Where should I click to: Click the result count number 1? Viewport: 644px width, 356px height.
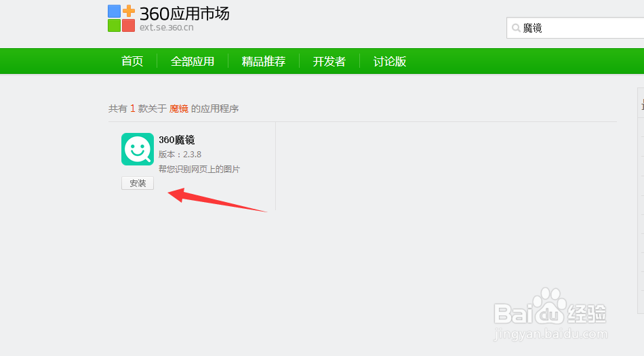click(133, 108)
